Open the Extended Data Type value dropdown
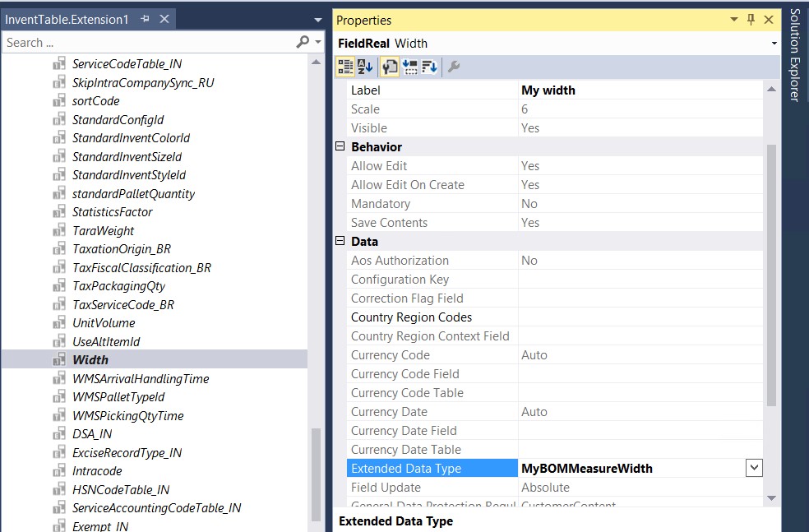 [x=754, y=468]
